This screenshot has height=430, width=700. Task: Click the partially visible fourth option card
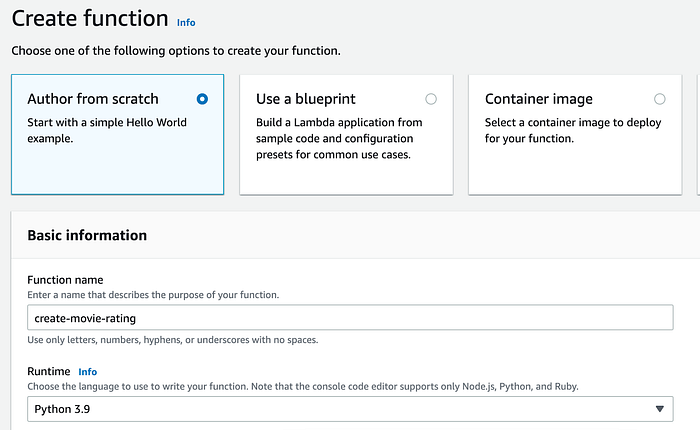tap(697, 134)
